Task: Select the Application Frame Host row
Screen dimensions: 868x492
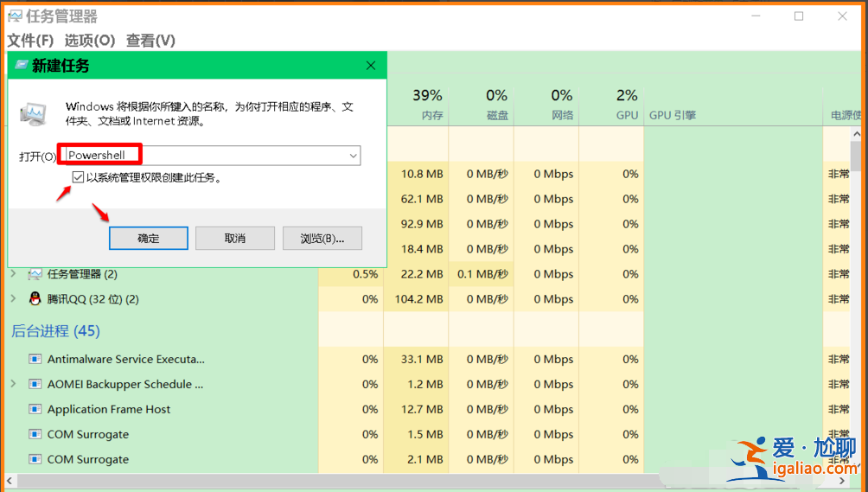Action: (x=161, y=410)
